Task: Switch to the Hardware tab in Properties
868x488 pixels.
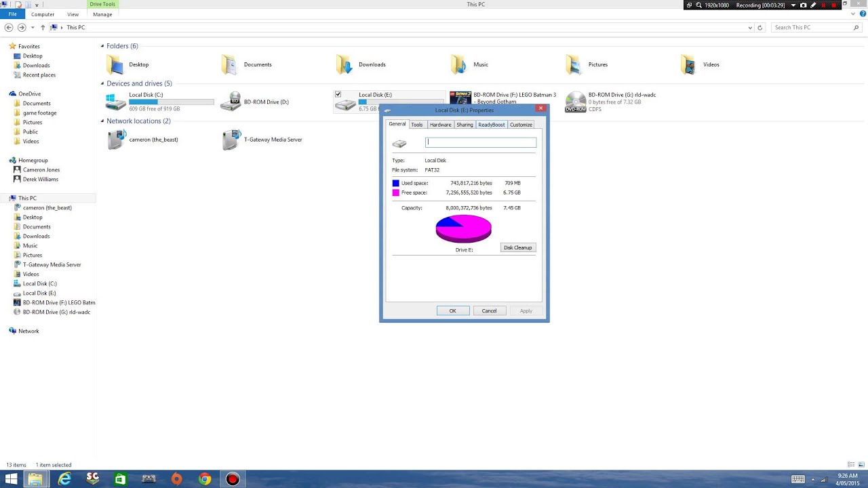Action: [440, 125]
